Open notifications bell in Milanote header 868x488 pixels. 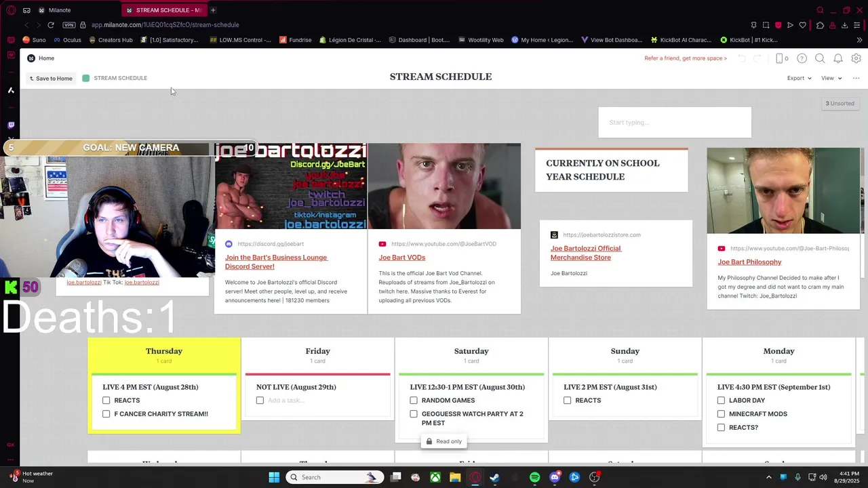click(x=838, y=58)
